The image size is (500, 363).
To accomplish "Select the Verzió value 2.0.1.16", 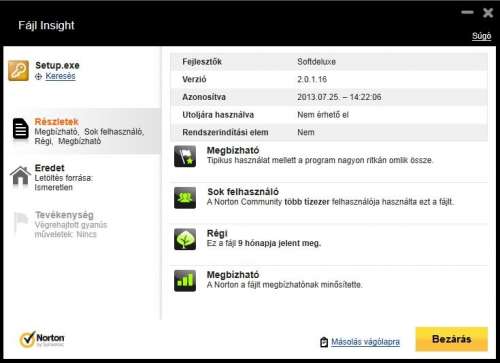I will coord(312,79).
